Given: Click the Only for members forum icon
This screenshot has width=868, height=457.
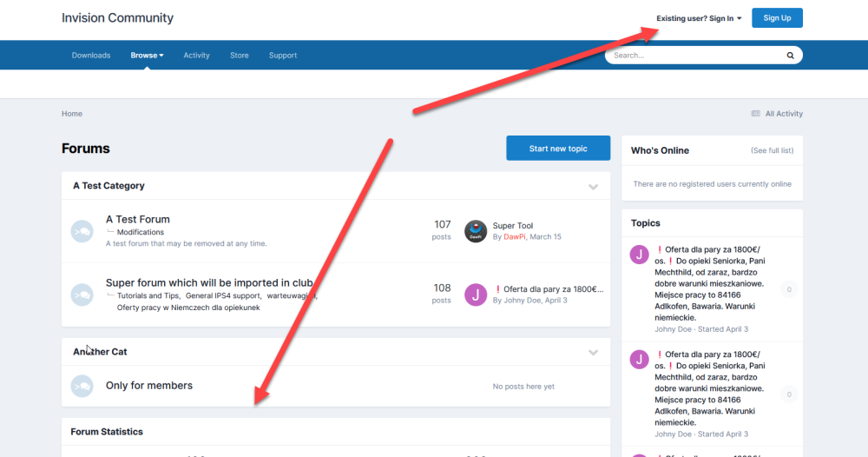Looking at the screenshot, I should [82, 386].
